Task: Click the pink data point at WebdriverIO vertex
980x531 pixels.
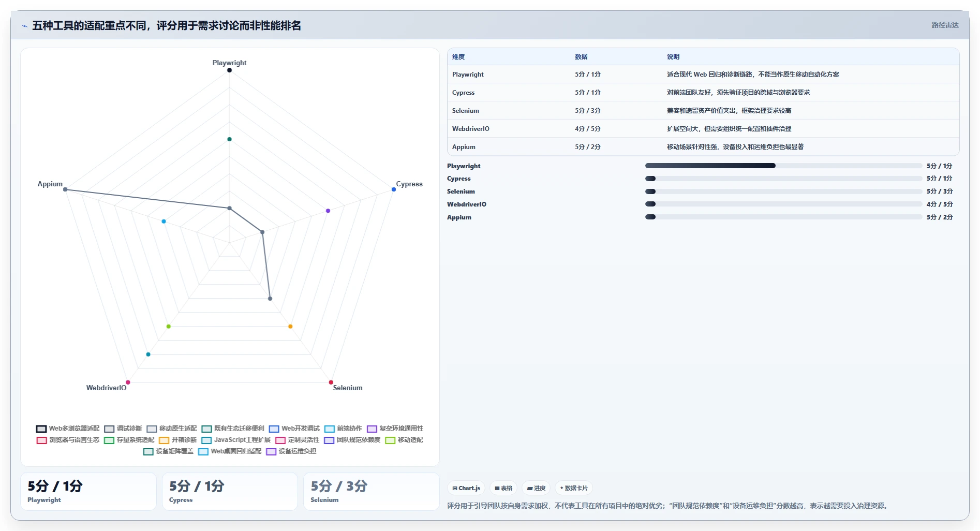Action: [128, 382]
